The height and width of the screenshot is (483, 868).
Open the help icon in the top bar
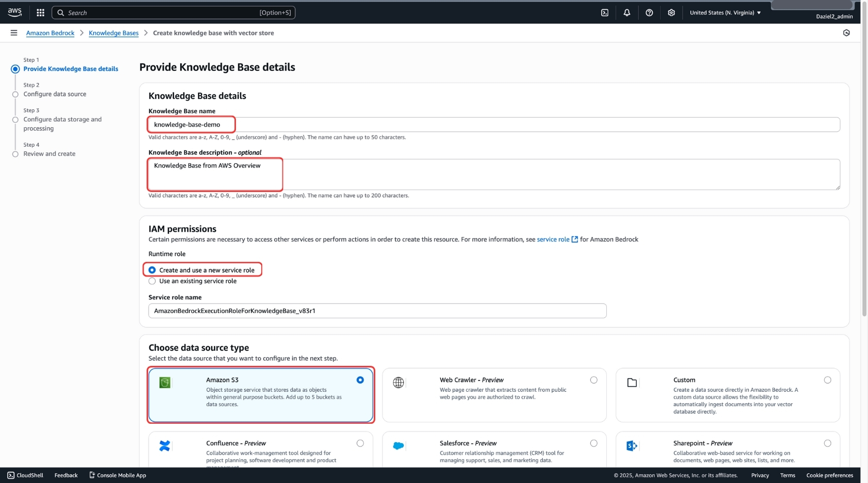coord(650,13)
